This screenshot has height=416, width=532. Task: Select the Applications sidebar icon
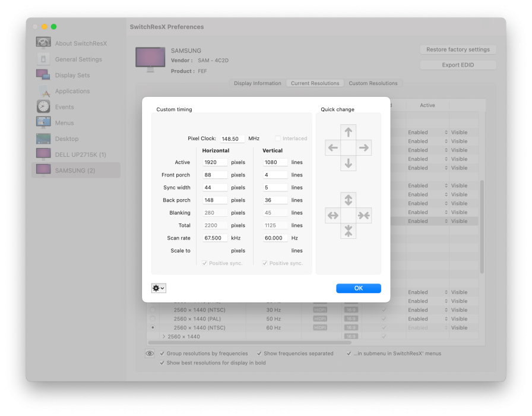tap(43, 91)
